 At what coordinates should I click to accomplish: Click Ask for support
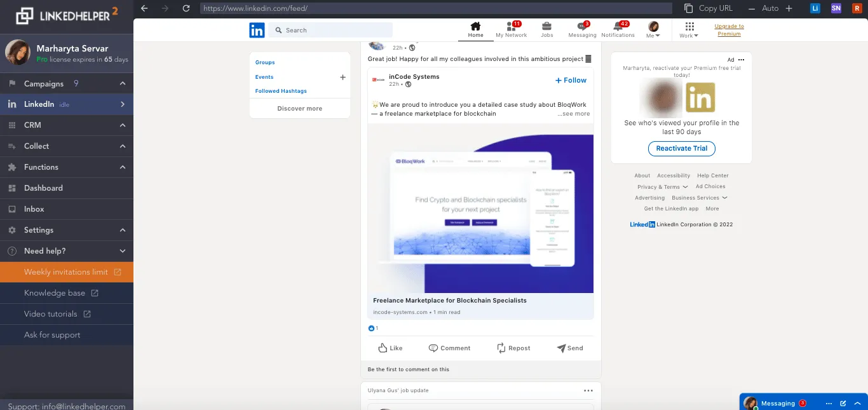coord(67,335)
